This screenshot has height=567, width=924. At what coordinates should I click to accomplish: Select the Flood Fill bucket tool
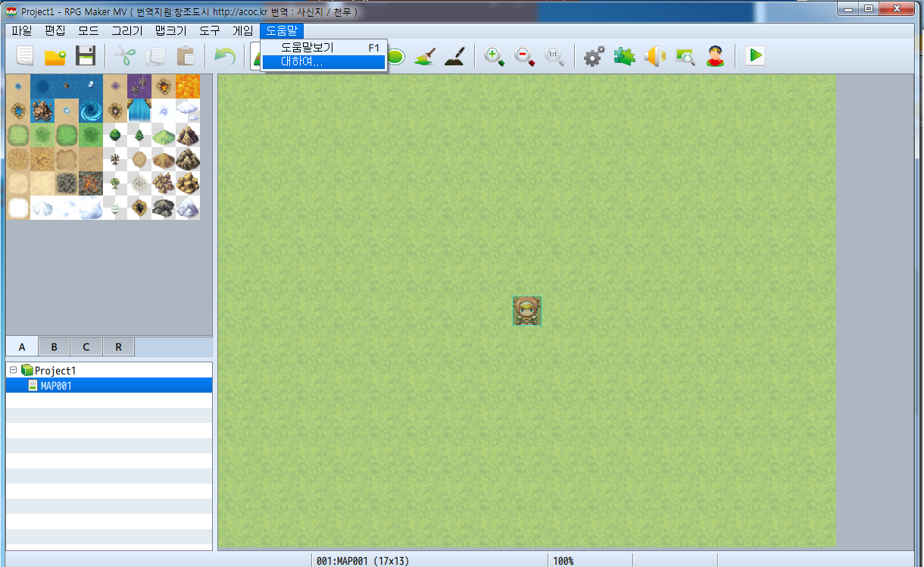[x=425, y=56]
